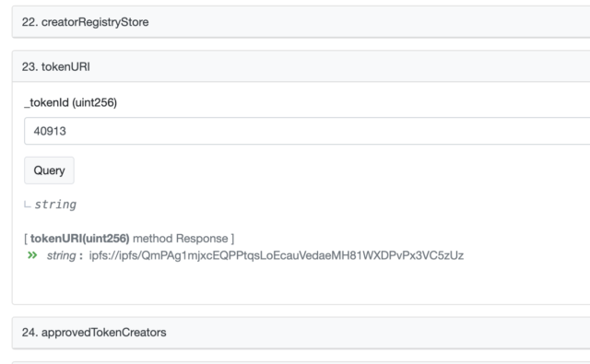Click the tokenURI(uint256) method Response text
The height and width of the screenshot is (364, 590).
tap(129, 239)
